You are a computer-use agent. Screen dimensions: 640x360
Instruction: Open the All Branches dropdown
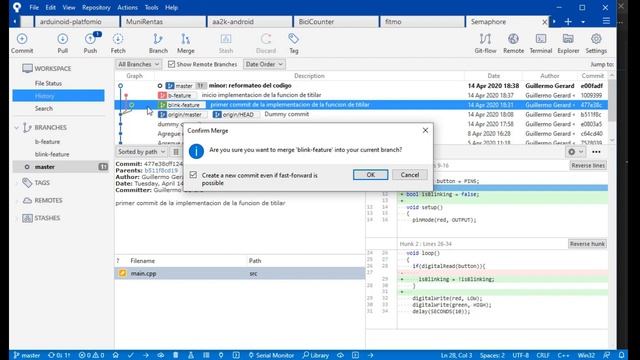[138, 64]
